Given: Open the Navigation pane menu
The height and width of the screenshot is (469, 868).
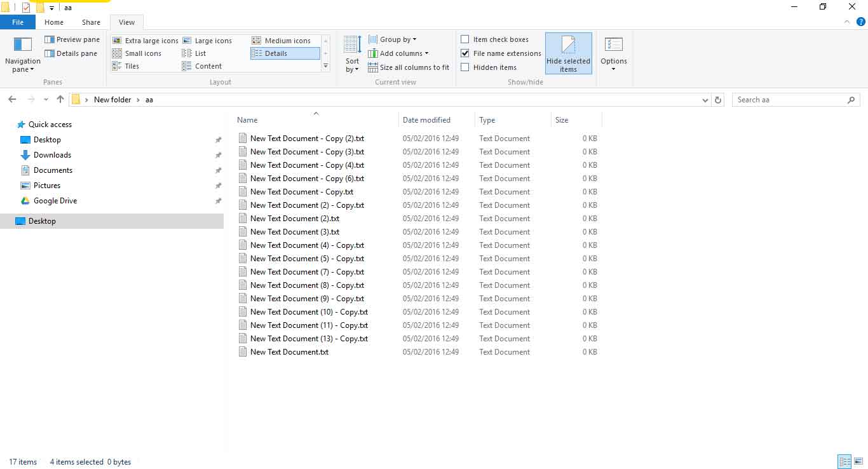Looking at the screenshot, I should (23, 55).
